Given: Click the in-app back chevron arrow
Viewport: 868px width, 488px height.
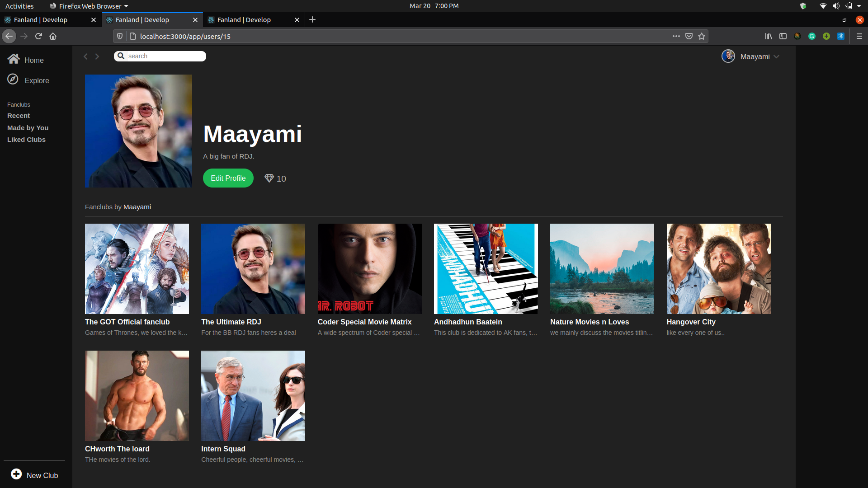Looking at the screenshot, I should point(86,56).
